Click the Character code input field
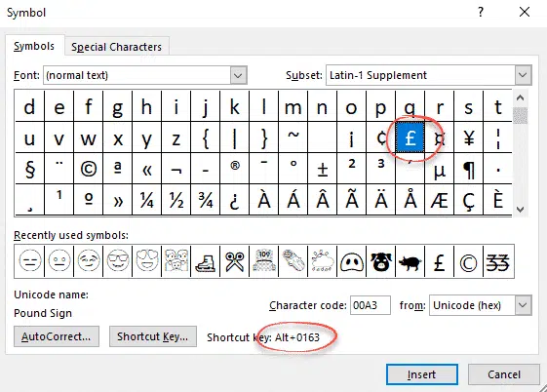This screenshot has width=547, height=392. [x=371, y=305]
